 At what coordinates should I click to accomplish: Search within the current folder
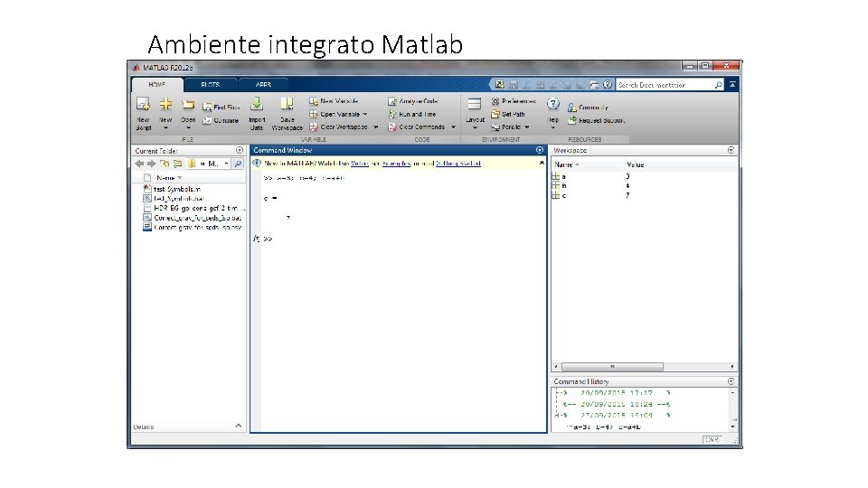click(238, 164)
